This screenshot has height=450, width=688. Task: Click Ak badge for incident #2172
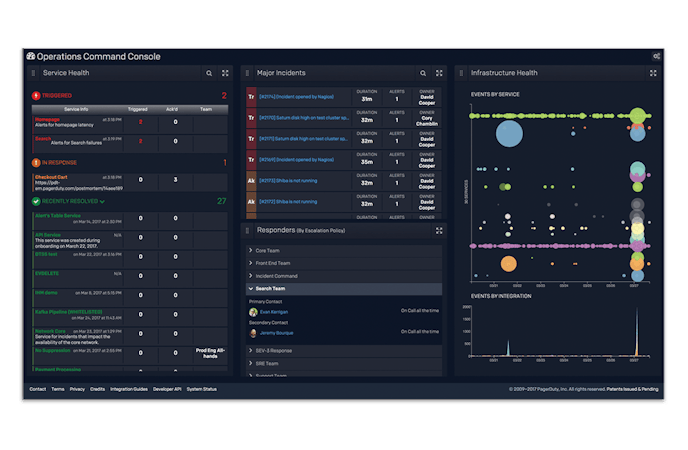pos(251,202)
